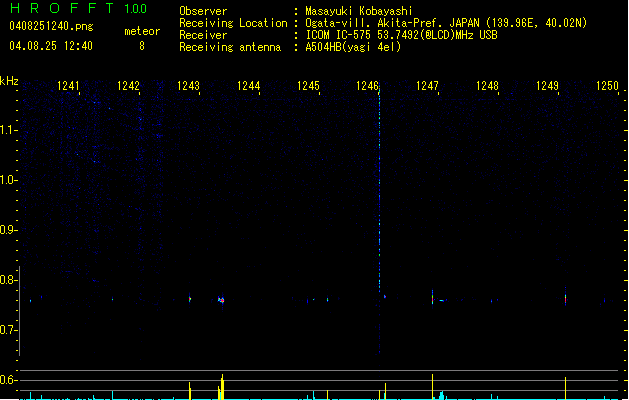629x400 pixels.
Task: Click time axis tick 1246
Action: click(367, 86)
